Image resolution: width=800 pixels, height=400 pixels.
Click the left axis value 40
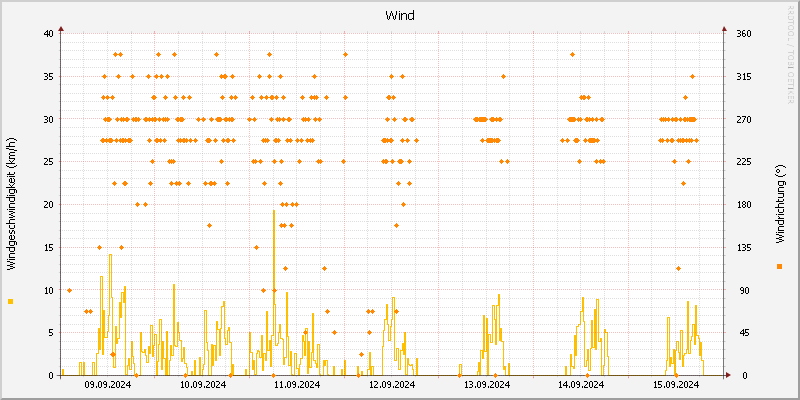click(x=48, y=34)
